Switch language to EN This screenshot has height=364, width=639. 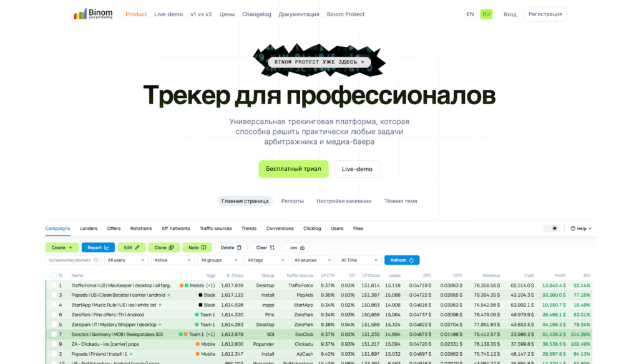click(x=470, y=14)
